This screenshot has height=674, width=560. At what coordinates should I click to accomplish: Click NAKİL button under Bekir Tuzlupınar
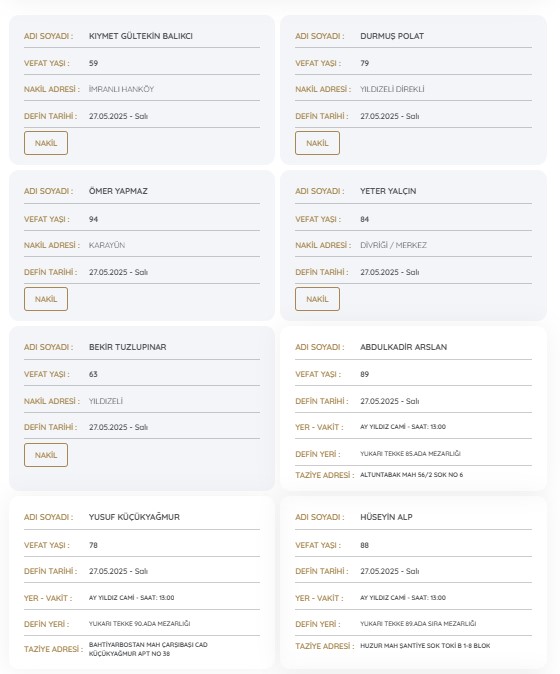point(46,455)
